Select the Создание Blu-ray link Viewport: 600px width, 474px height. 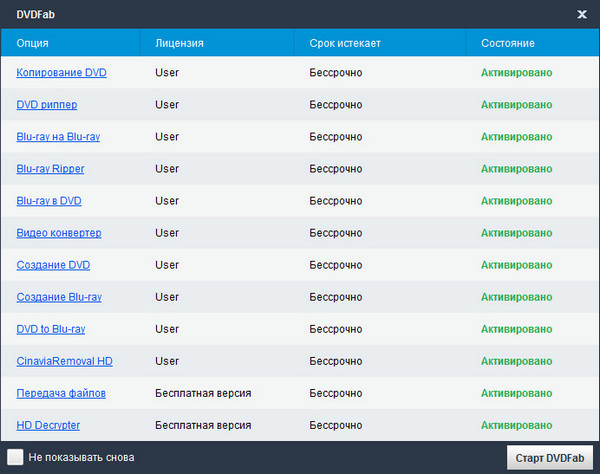(59, 297)
